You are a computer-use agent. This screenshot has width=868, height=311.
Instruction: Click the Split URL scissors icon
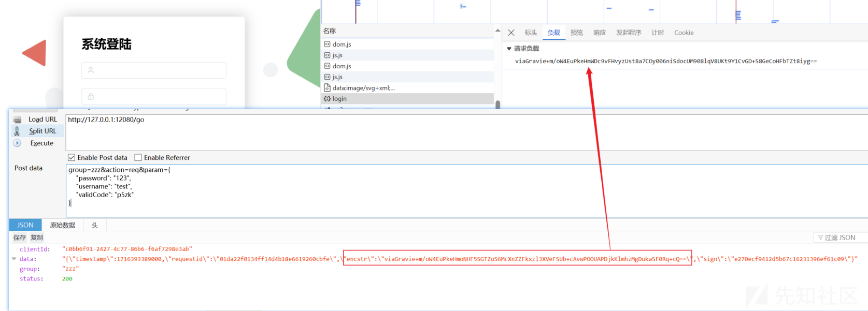tap(17, 131)
